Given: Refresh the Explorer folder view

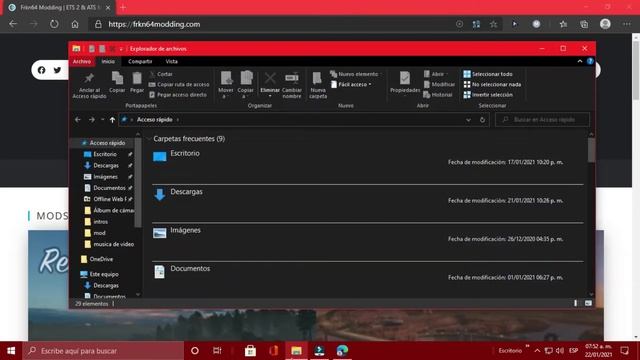Looking at the screenshot, I should [x=482, y=120].
